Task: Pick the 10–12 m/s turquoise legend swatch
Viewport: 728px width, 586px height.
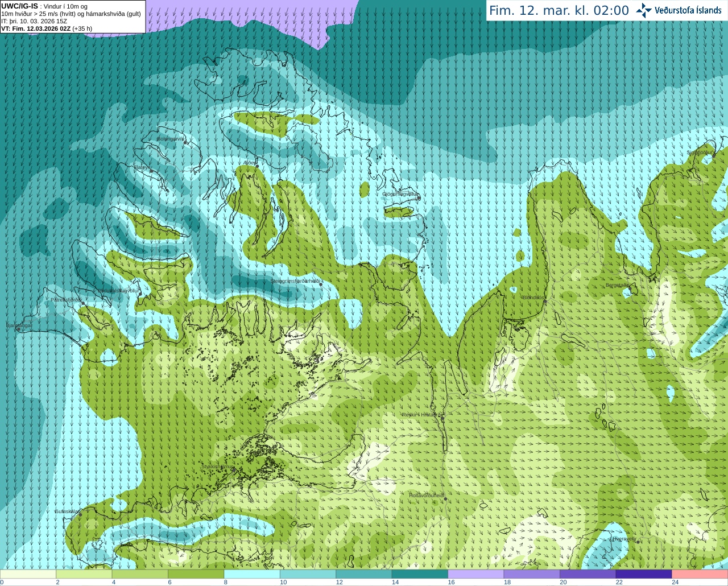Action: coord(308,574)
